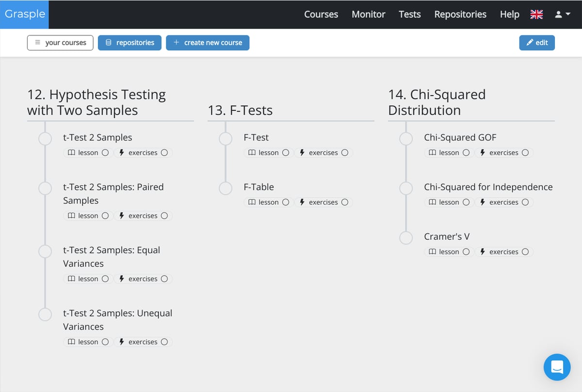Open the Help menu

(x=509, y=15)
